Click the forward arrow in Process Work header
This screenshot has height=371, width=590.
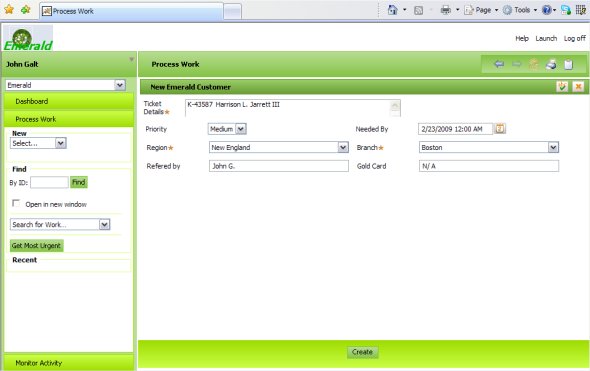(517, 64)
